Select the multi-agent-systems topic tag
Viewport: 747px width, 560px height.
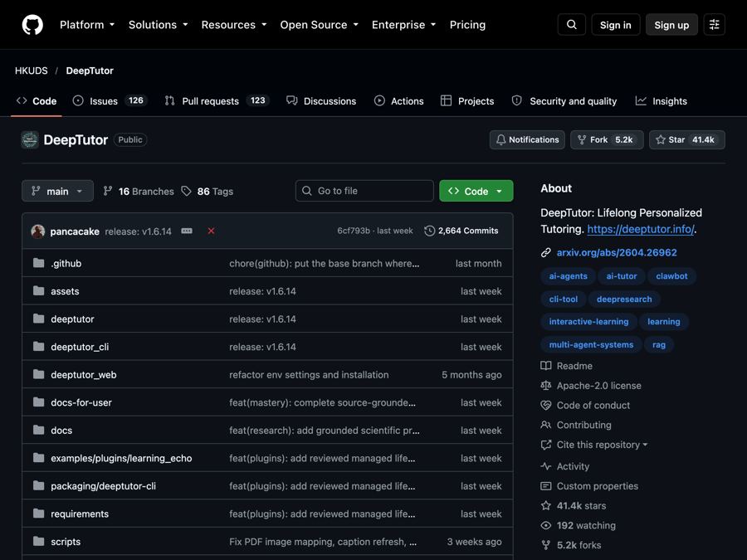(x=591, y=345)
